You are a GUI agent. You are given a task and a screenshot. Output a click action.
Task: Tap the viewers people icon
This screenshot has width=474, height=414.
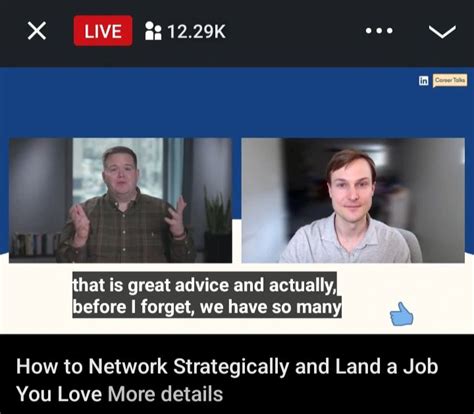coord(153,31)
